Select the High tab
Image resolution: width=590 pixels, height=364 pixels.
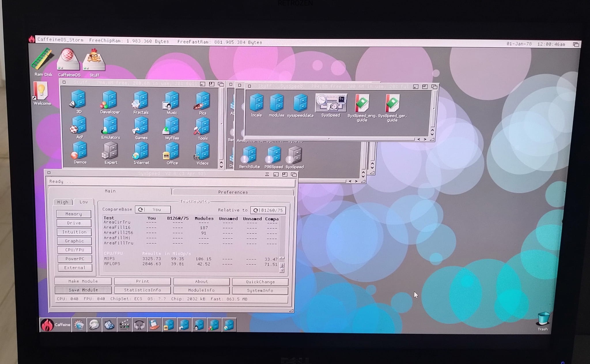coord(63,202)
